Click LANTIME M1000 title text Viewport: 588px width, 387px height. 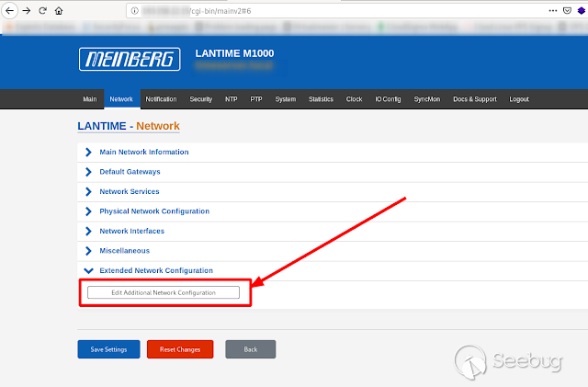(234, 53)
